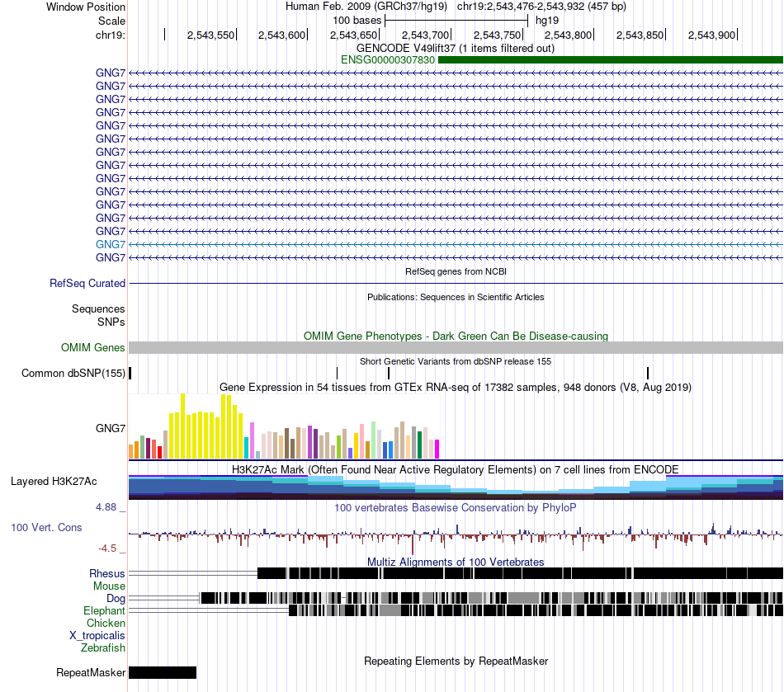Click the black Rhesus alignment block
784x692 pixels.
[520, 573]
